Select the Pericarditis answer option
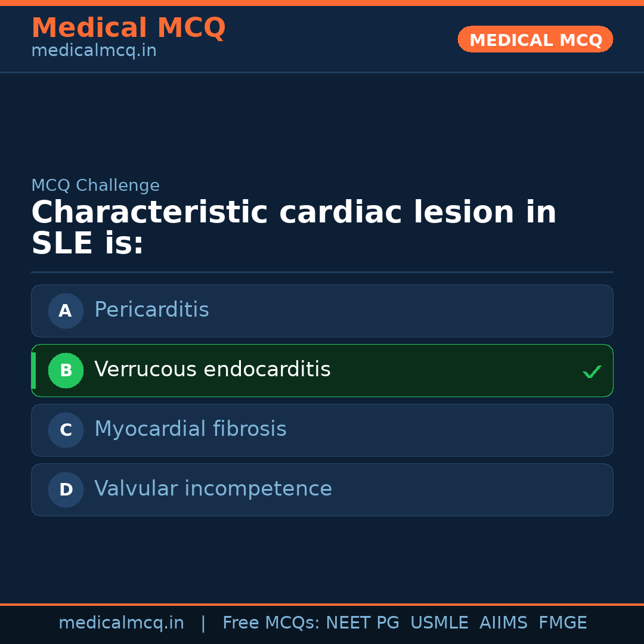Viewport: 644px width, 644px height. [x=322, y=311]
